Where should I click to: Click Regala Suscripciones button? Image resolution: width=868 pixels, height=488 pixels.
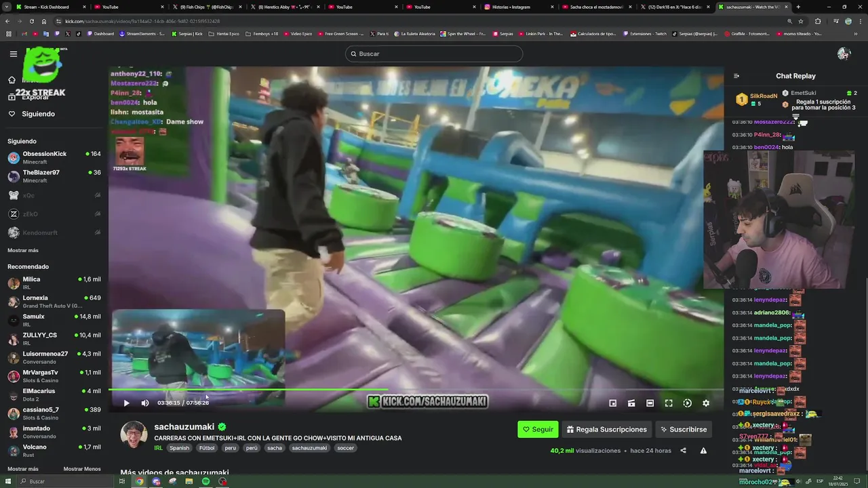[x=607, y=429]
